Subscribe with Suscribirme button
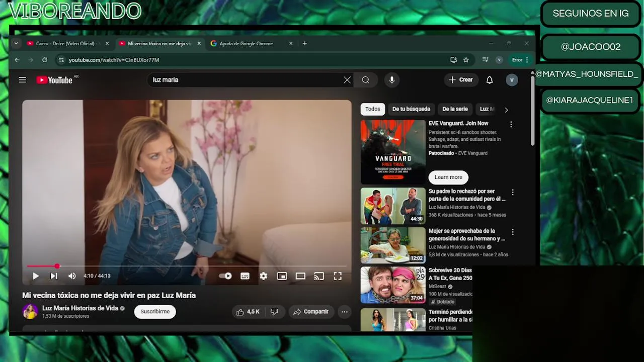 pyautogui.click(x=155, y=312)
